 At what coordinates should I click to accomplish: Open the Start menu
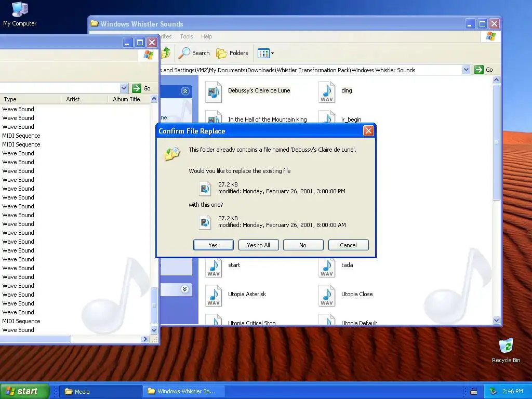coord(25,391)
